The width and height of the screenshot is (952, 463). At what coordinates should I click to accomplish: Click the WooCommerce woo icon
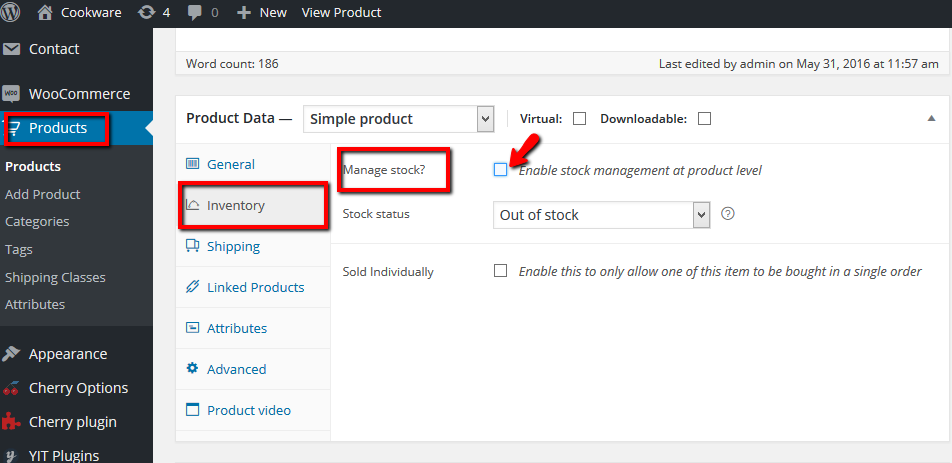tap(11, 94)
